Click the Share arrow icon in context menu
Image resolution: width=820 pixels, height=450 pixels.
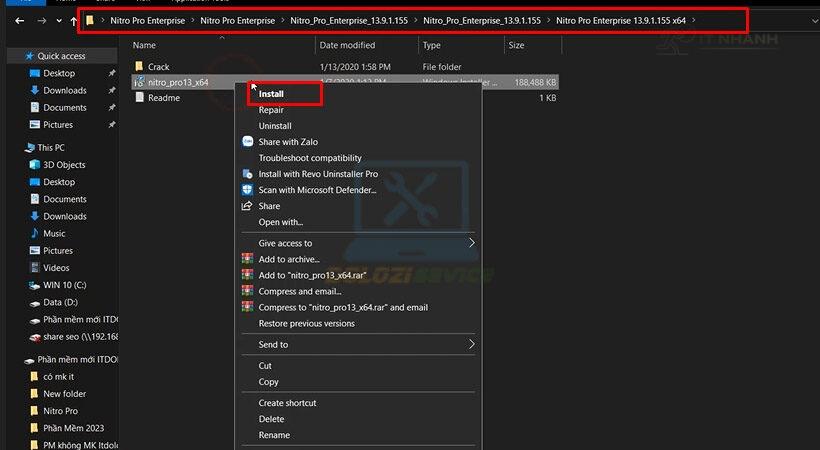pyautogui.click(x=248, y=206)
